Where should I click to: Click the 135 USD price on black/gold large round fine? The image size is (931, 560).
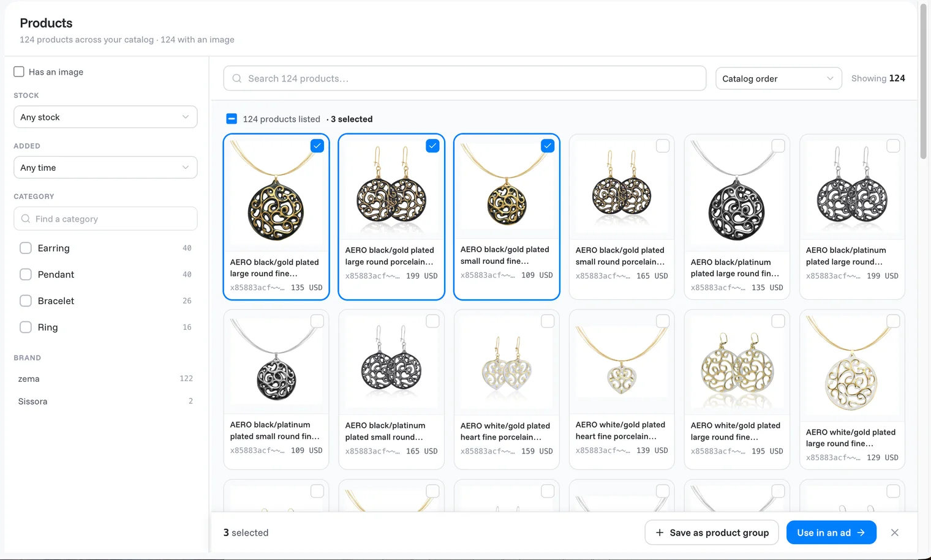point(306,287)
